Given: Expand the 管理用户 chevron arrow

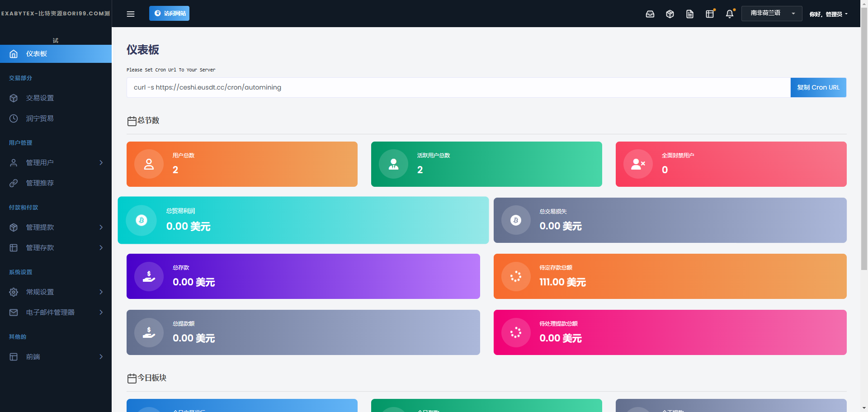Looking at the screenshot, I should click(x=101, y=163).
